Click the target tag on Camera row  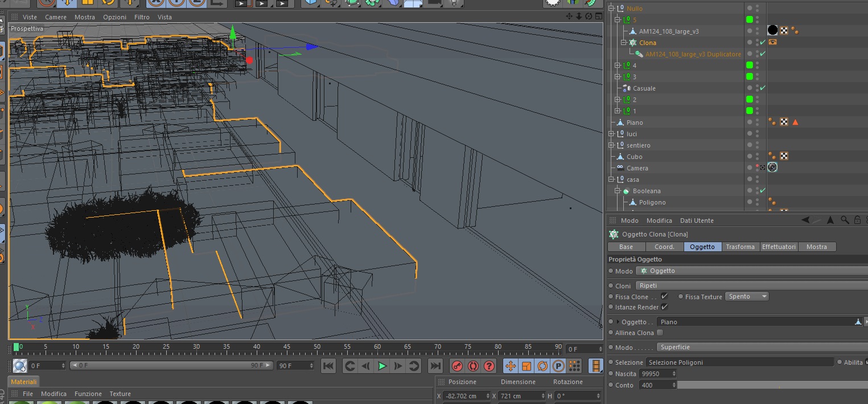772,168
